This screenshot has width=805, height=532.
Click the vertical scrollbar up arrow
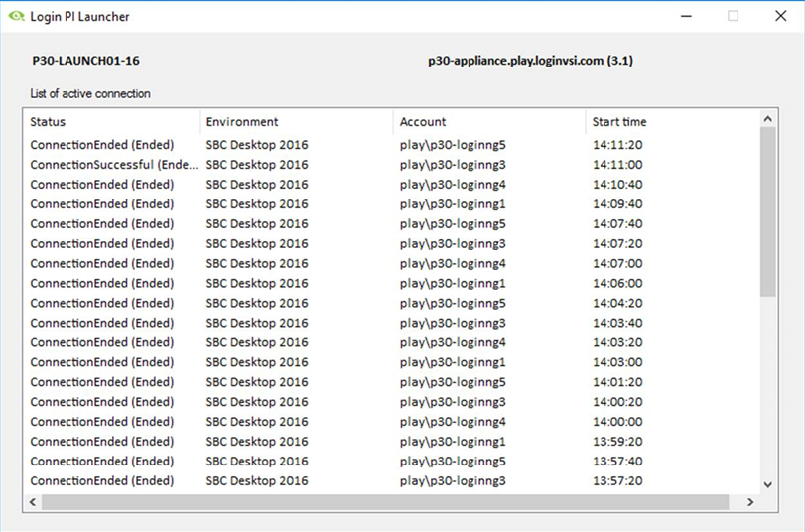[x=768, y=119]
